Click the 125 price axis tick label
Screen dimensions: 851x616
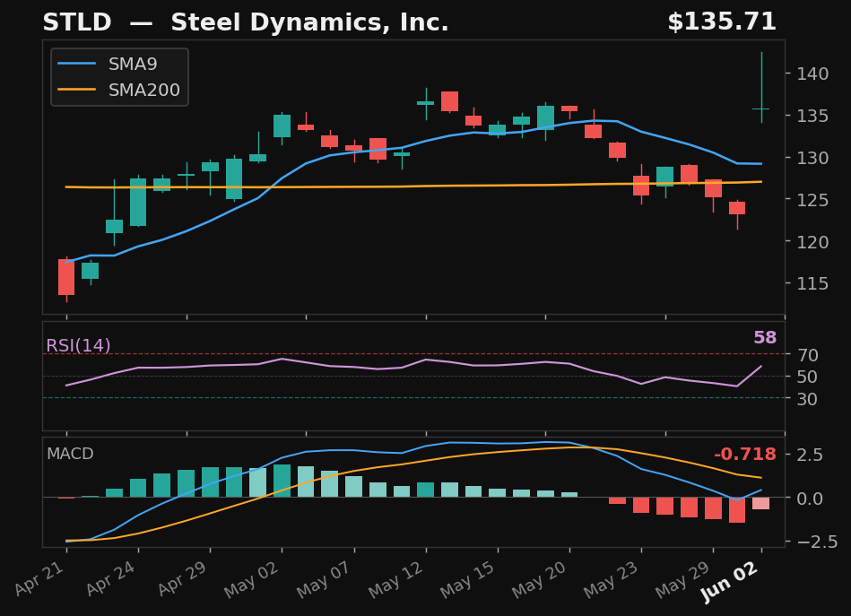tap(812, 200)
